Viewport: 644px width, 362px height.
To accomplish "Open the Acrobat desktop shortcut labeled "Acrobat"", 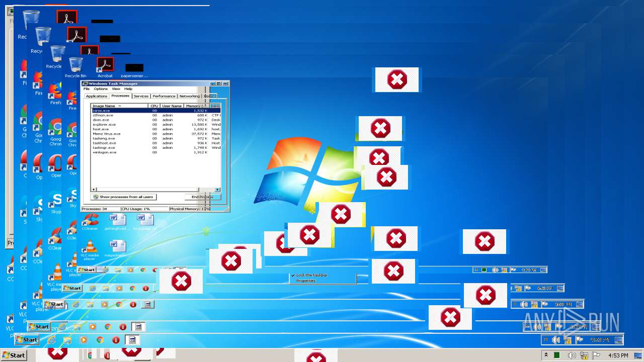I will (105, 67).
